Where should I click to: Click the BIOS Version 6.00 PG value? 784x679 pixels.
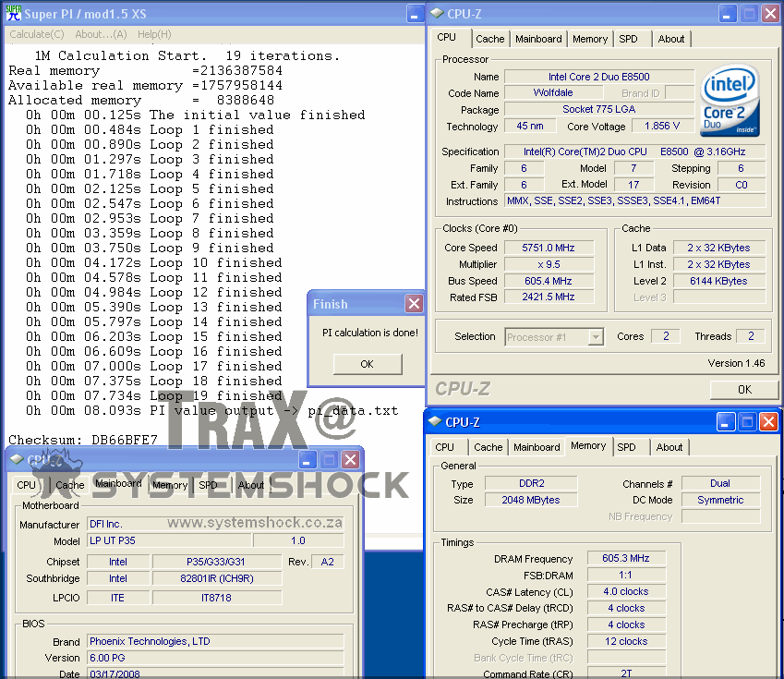(x=215, y=658)
